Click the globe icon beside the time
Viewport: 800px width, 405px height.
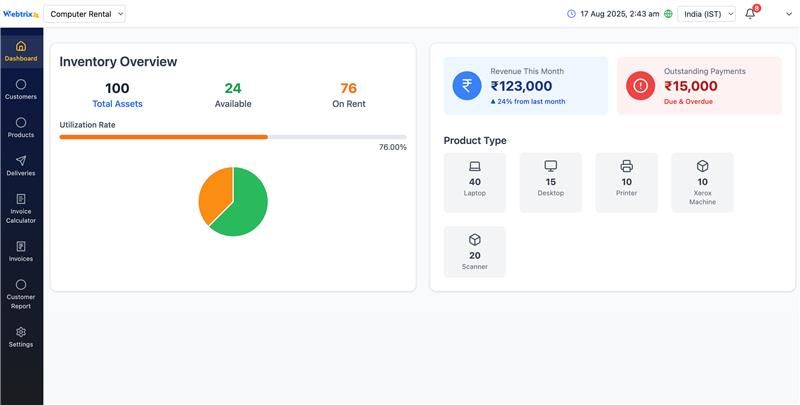tap(669, 14)
